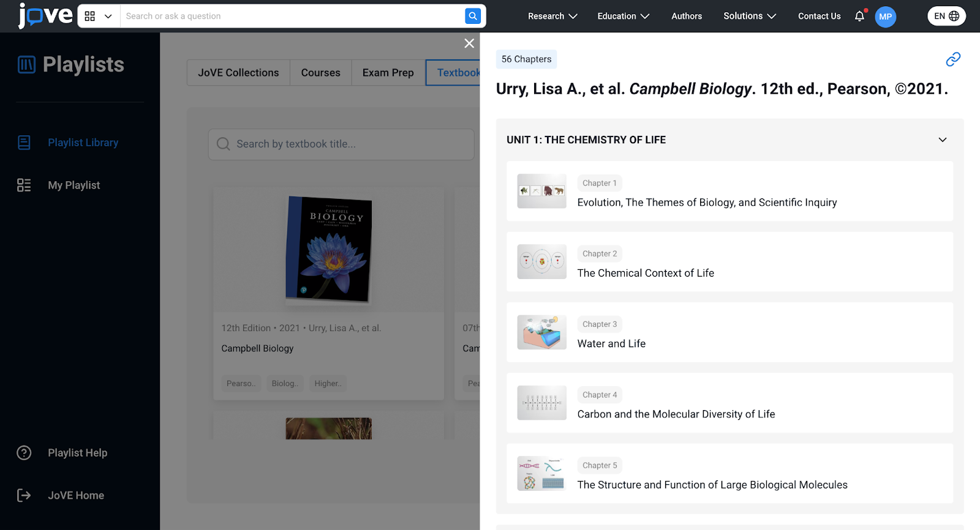Select the Exam Prep tab
The height and width of the screenshot is (530, 980).
[x=388, y=73]
